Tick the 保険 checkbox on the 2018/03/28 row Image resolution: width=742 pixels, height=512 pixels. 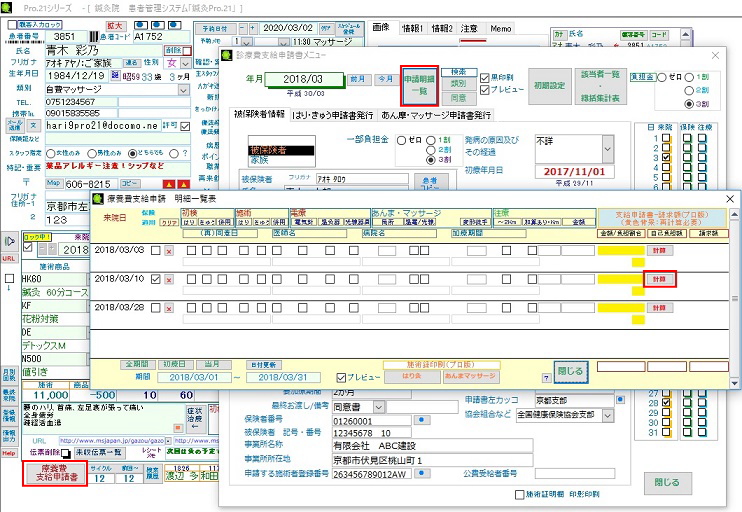pos(156,308)
